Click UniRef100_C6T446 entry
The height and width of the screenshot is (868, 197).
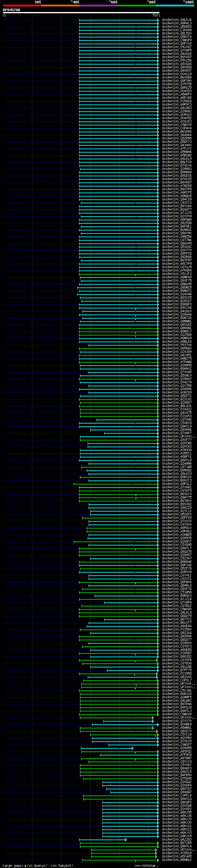176,419
